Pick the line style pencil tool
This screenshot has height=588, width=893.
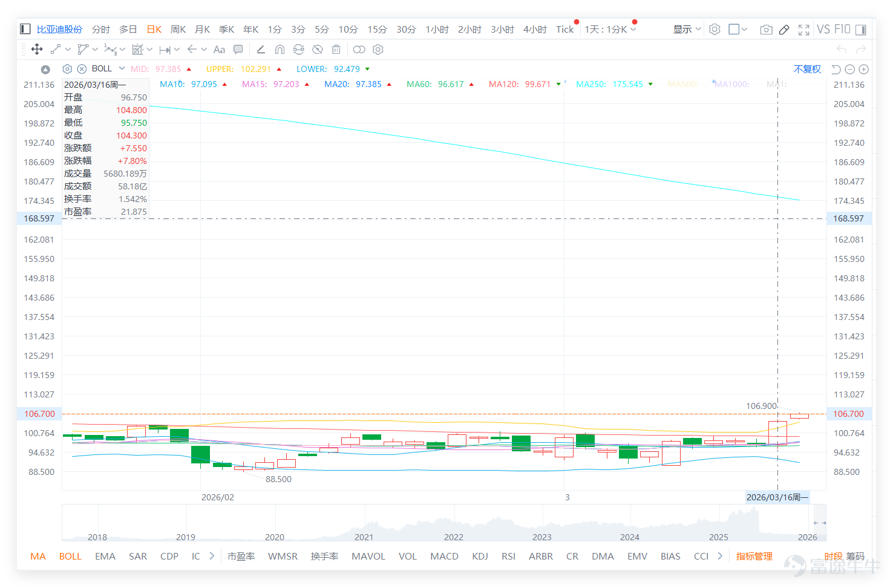click(x=261, y=50)
